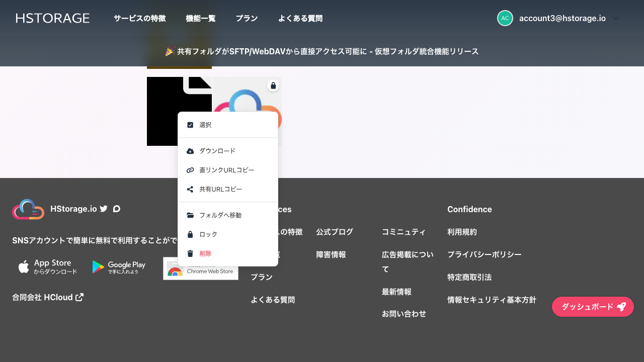
Task: Open 障害情報 footer link
Action: 331,254
